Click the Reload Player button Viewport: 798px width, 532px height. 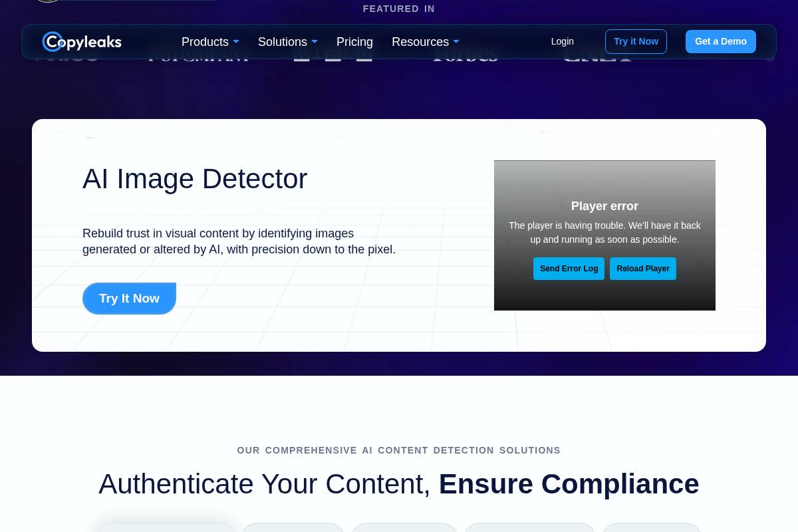coord(642,268)
